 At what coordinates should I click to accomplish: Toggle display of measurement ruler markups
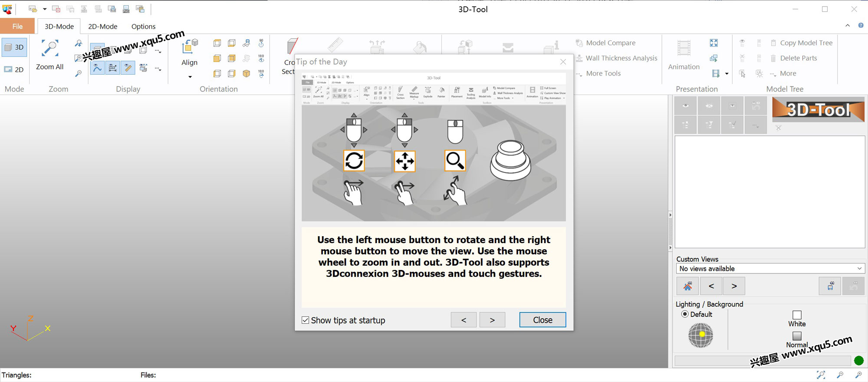(128, 68)
